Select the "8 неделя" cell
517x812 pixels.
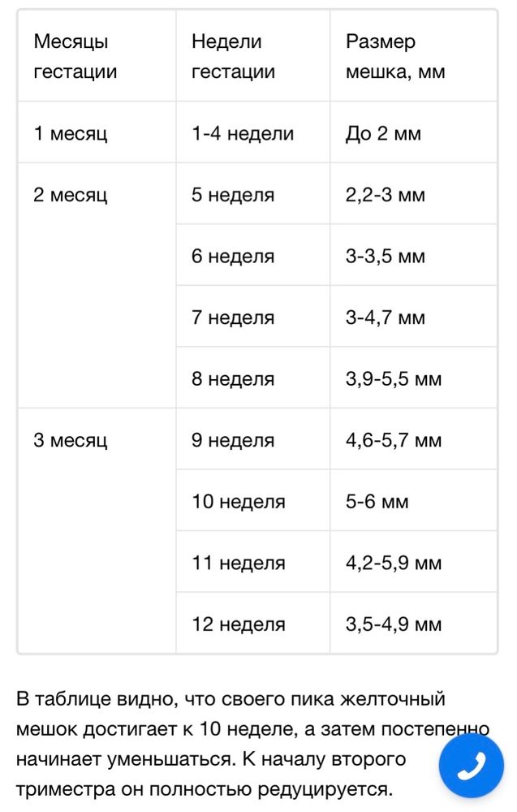click(233, 379)
